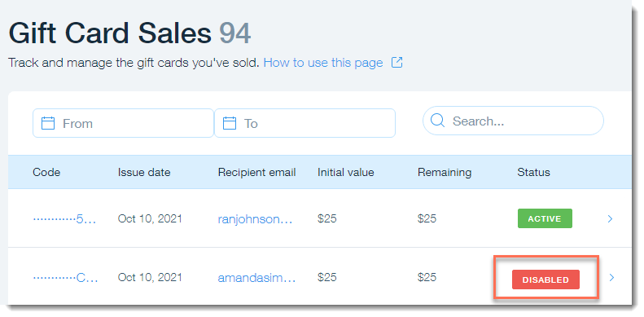This screenshot has width=644, height=317.
Task: Expand the active gift card row chevron
Action: [x=610, y=218]
